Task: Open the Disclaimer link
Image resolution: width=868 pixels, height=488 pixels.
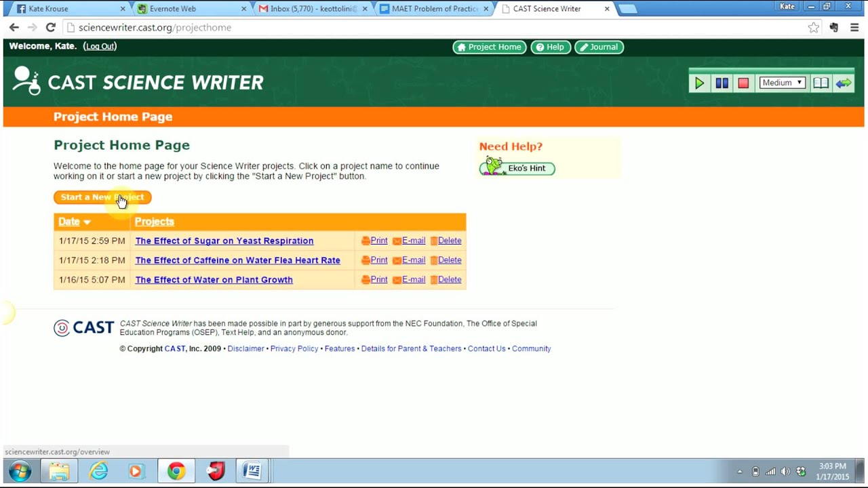Action: (x=245, y=348)
